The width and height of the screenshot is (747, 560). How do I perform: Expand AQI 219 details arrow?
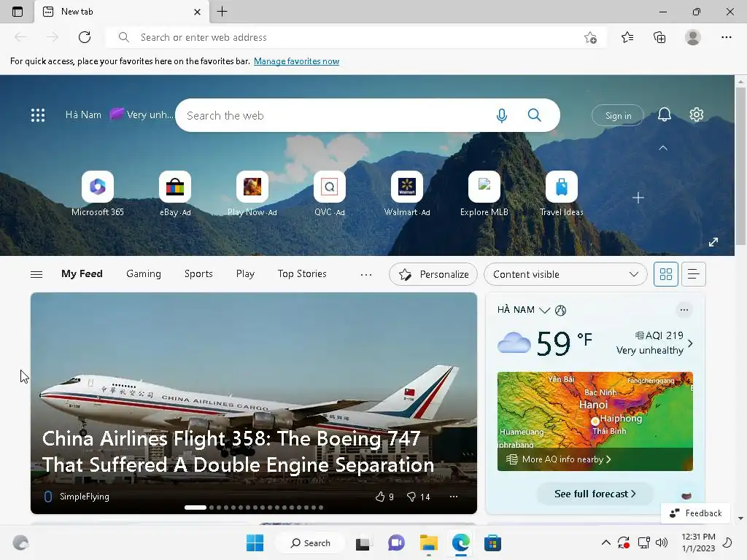690,343
